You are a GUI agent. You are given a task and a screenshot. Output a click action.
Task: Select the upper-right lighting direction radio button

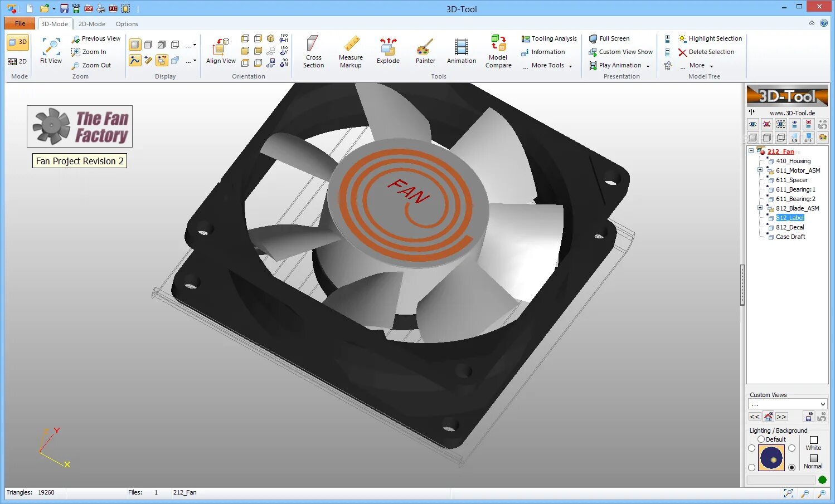click(x=792, y=448)
